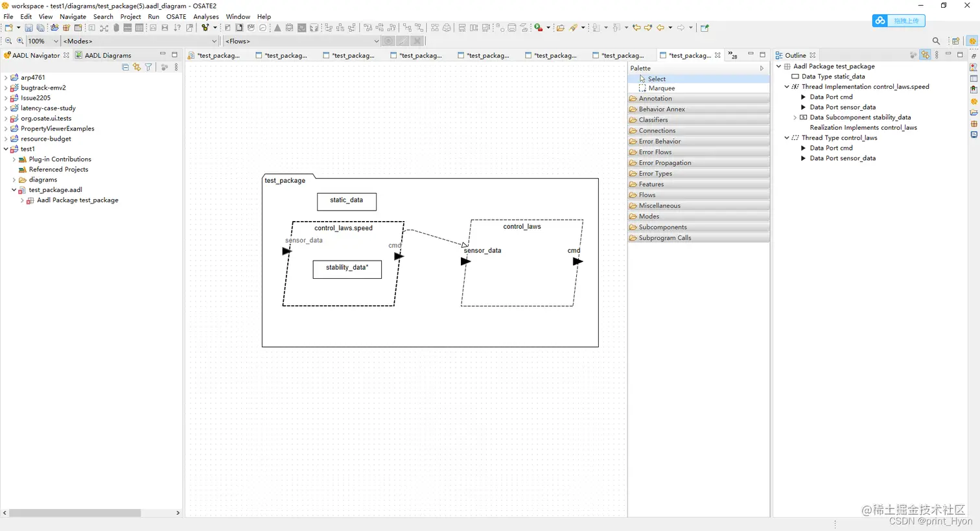The width and height of the screenshot is (980, 531).
Task: Click the flashlight Search toolbar icon
Action: (x=574, y=28)
